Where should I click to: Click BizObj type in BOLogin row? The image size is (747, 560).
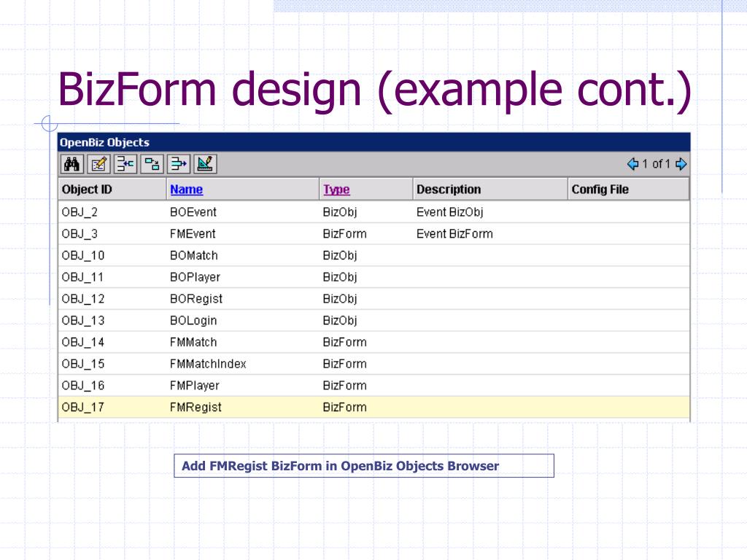click(x=340, y=321)
